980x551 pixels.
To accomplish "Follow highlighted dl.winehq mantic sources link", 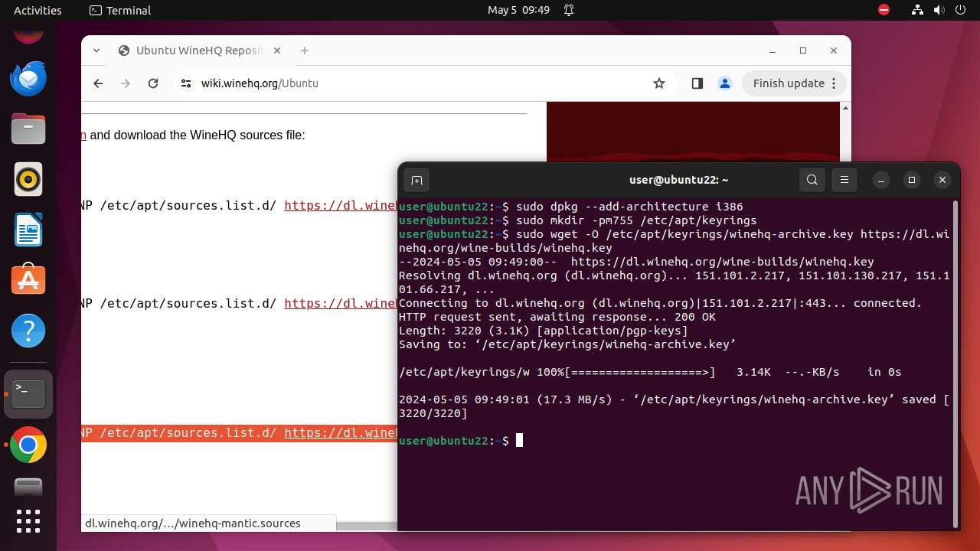I will click(x=341, y=433).
